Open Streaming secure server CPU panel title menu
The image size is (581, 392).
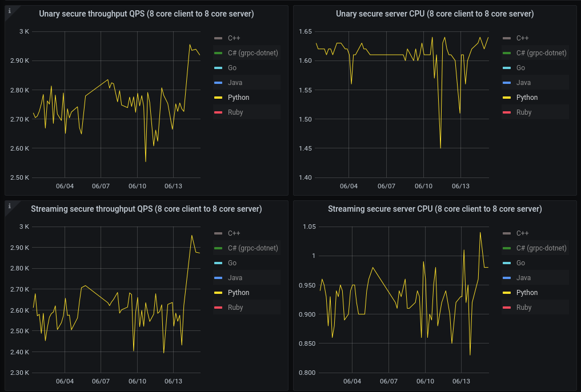click(x=435, y=209)
